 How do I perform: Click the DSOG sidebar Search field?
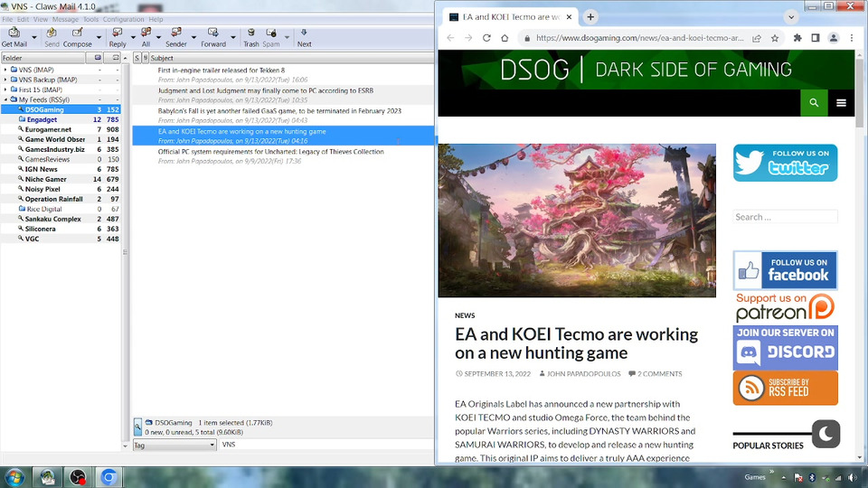click(x=785, y=217)
